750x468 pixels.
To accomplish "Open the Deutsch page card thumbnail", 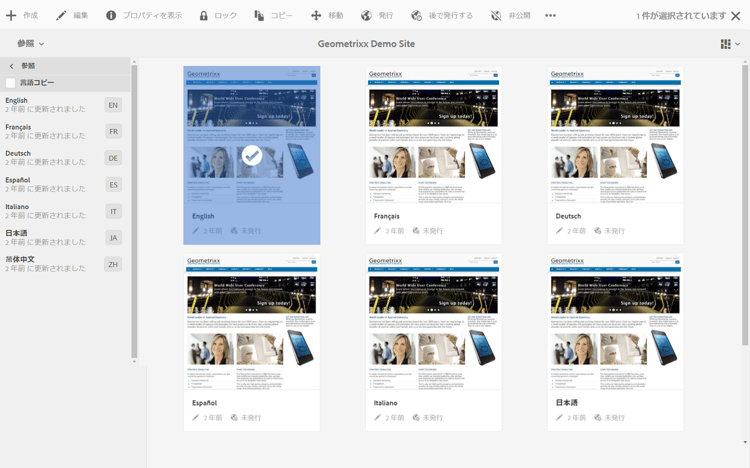I will click(615, 135).
